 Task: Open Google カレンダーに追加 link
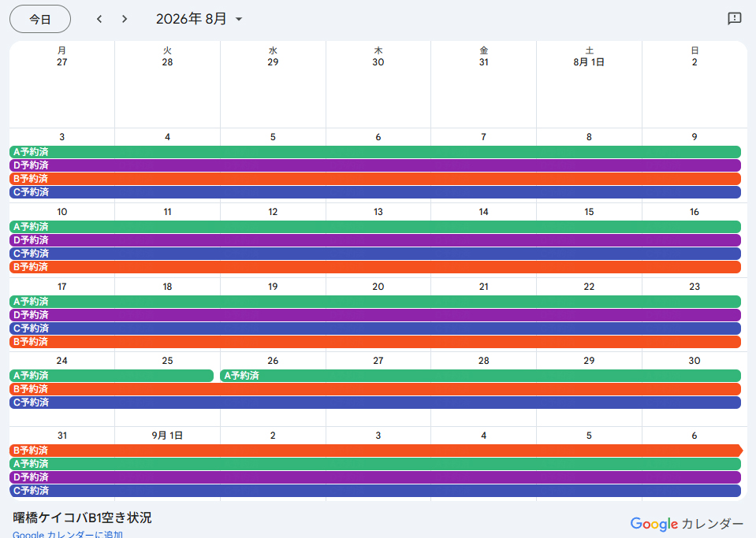coord(68,533)
